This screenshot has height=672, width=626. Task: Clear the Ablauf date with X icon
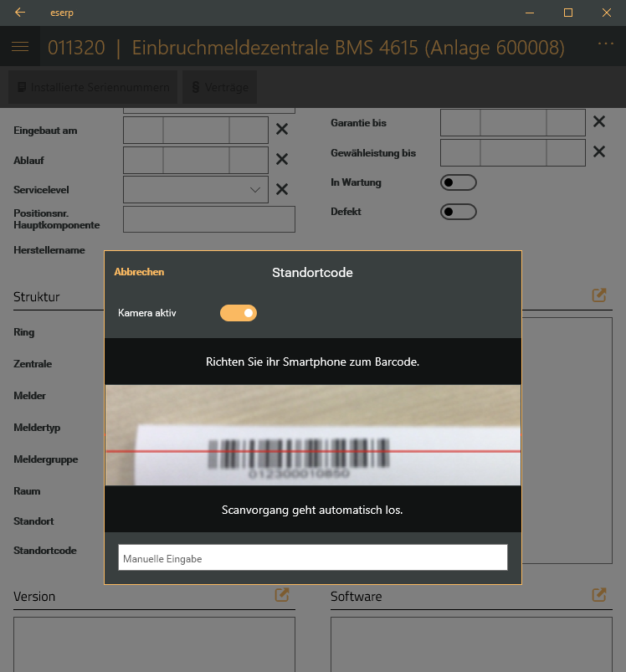pyautogui.click(x=282, y=159)
